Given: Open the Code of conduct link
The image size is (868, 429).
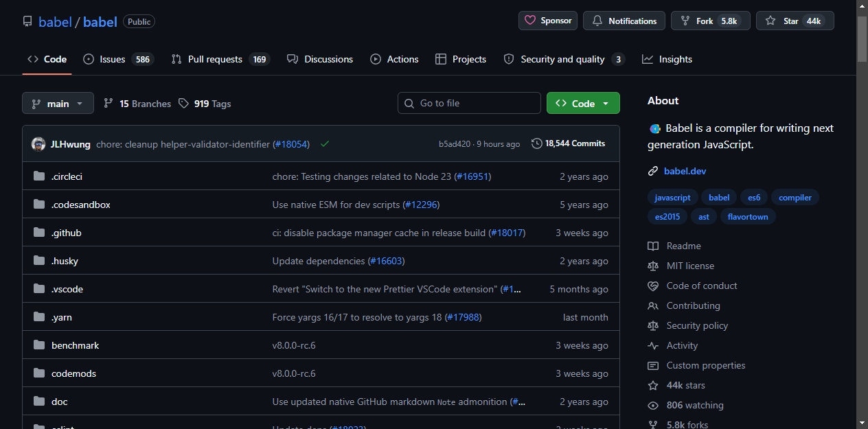Looking at the screenshot, I should coord(693,286).
